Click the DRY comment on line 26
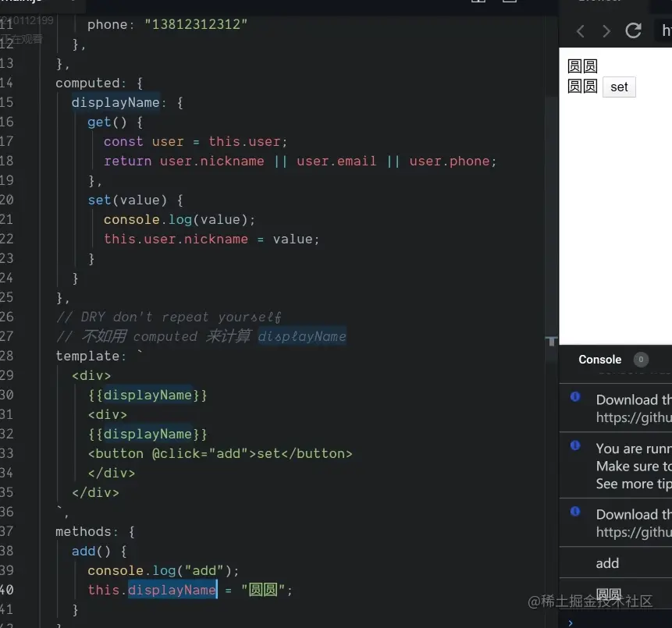This screenshot has width=672, height=628. tap(169, 317)
